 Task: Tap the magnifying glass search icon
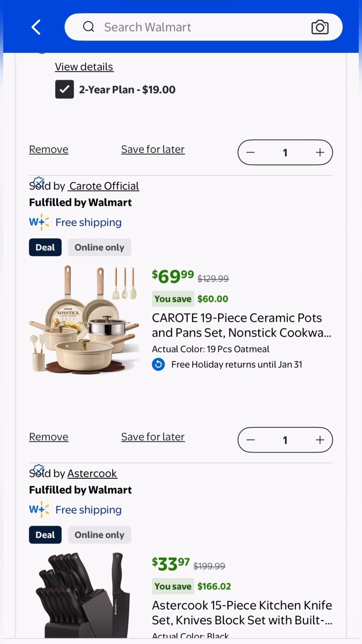[x=88, y=26]
